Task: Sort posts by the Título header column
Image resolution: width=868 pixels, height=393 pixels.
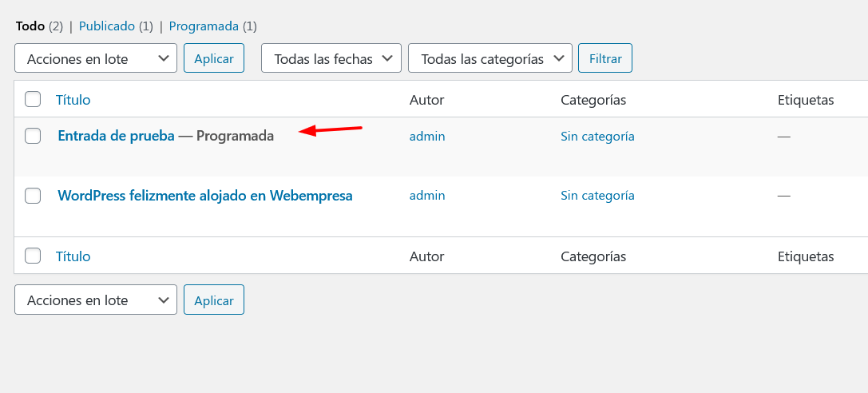Action: (x=73, y=100)
